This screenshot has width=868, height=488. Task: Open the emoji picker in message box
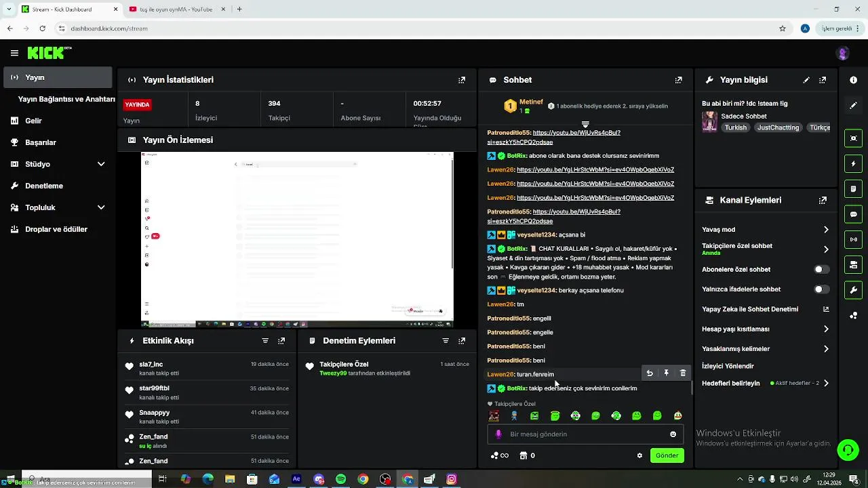(673, 434)
